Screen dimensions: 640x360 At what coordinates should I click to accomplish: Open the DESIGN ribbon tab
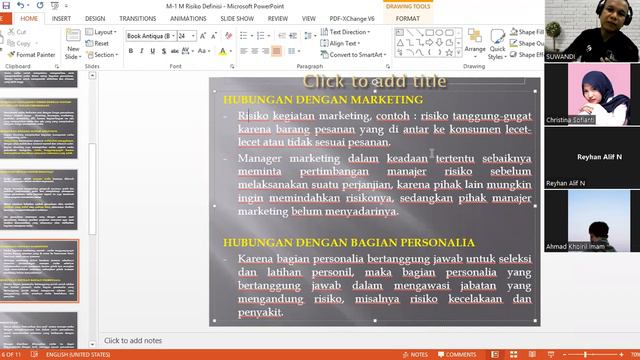[x=95, y=19]
